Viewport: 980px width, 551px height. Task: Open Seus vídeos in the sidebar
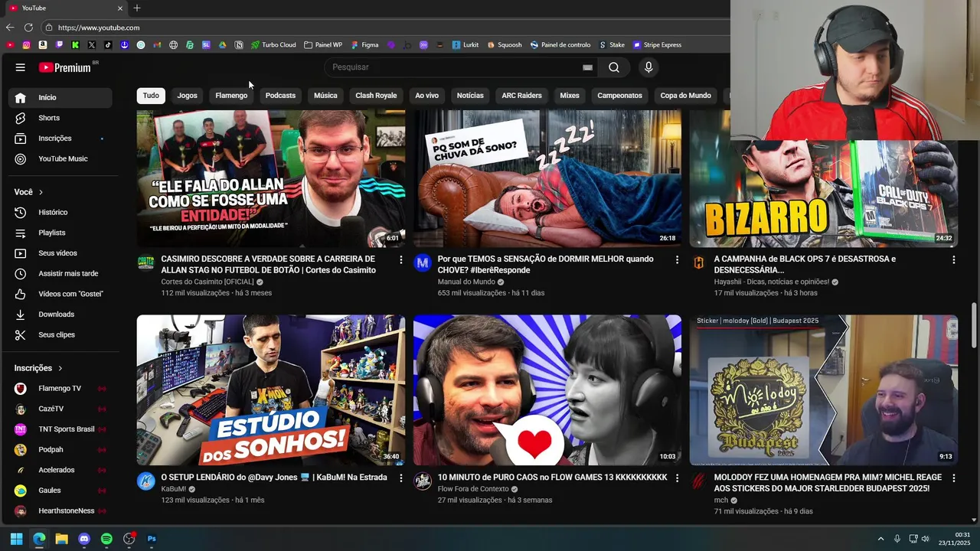(x=60, y=253)
